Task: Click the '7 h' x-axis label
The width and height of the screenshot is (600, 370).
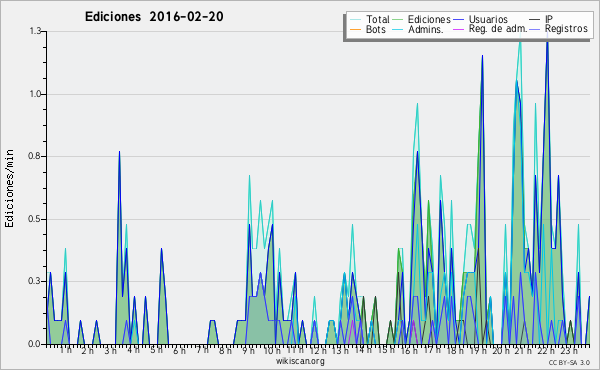Action: (202, 350)
